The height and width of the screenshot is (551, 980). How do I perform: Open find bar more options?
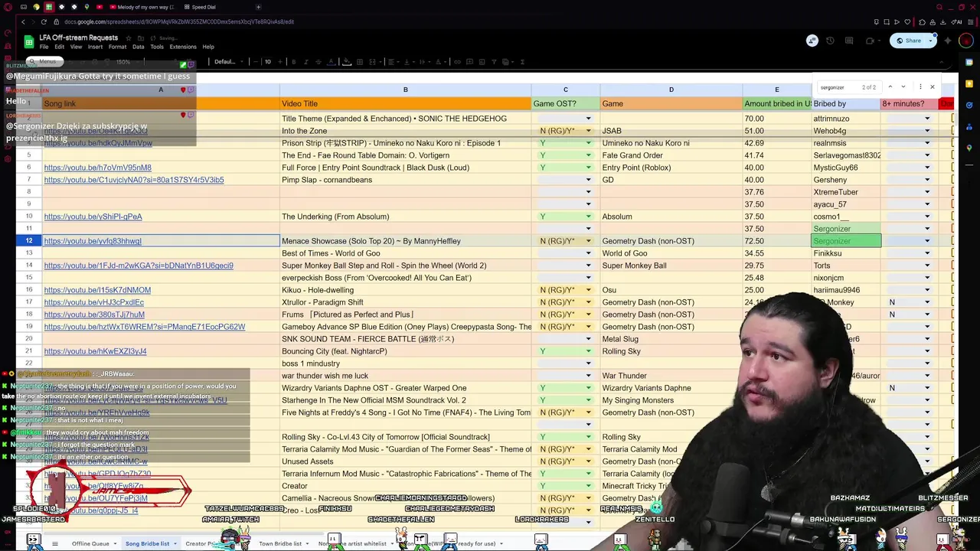tap(920, 87)
